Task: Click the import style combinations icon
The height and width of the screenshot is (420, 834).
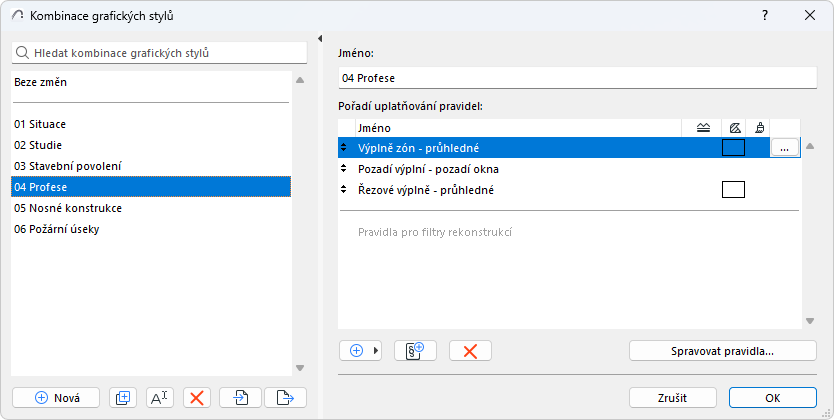Action: [x=241, y=397]
